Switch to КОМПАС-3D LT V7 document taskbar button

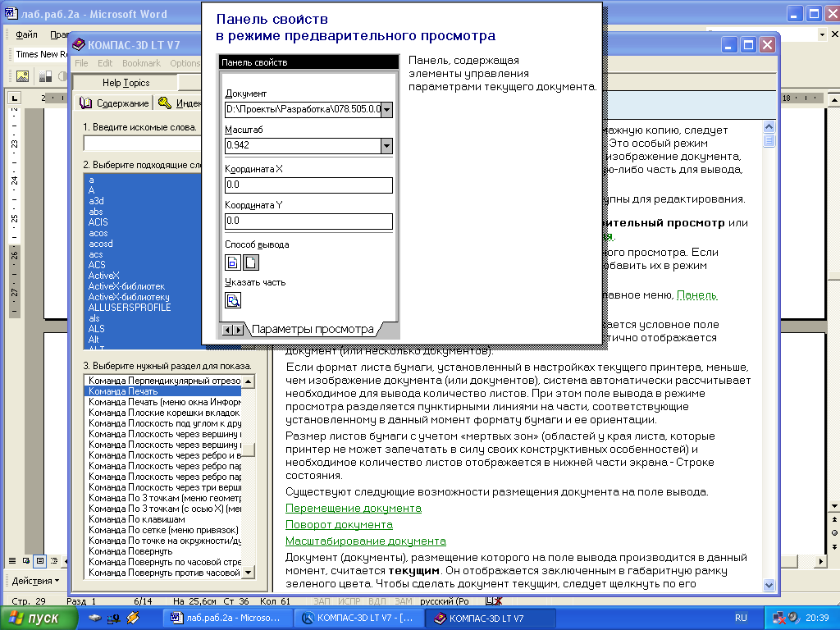click(x=359, y=618)
